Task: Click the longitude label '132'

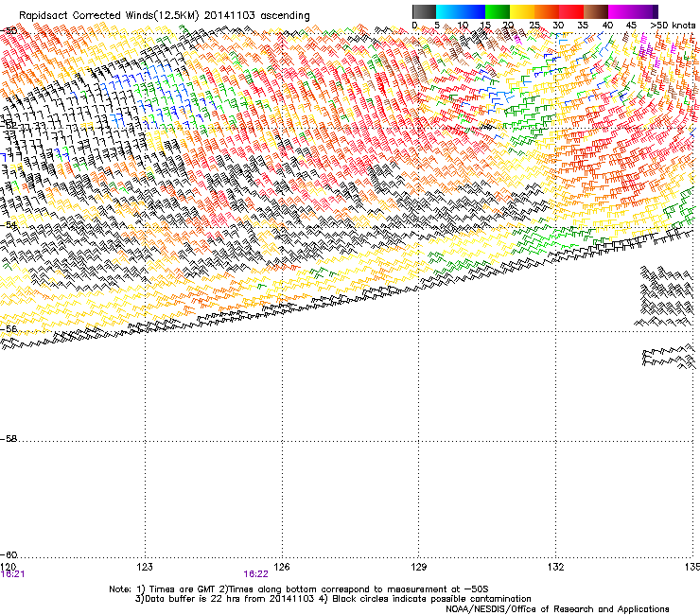Action: [556, 567]
